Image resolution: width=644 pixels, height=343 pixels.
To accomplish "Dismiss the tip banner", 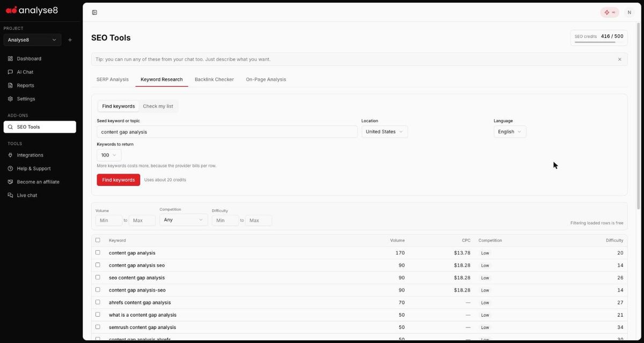I will (619, 59).
